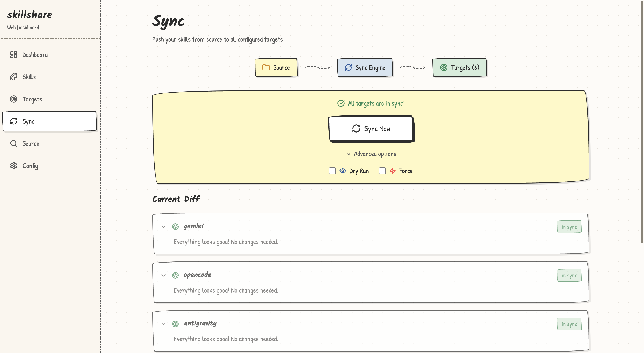Click the Targets bullseye icon in sidebar

[13, 99]
